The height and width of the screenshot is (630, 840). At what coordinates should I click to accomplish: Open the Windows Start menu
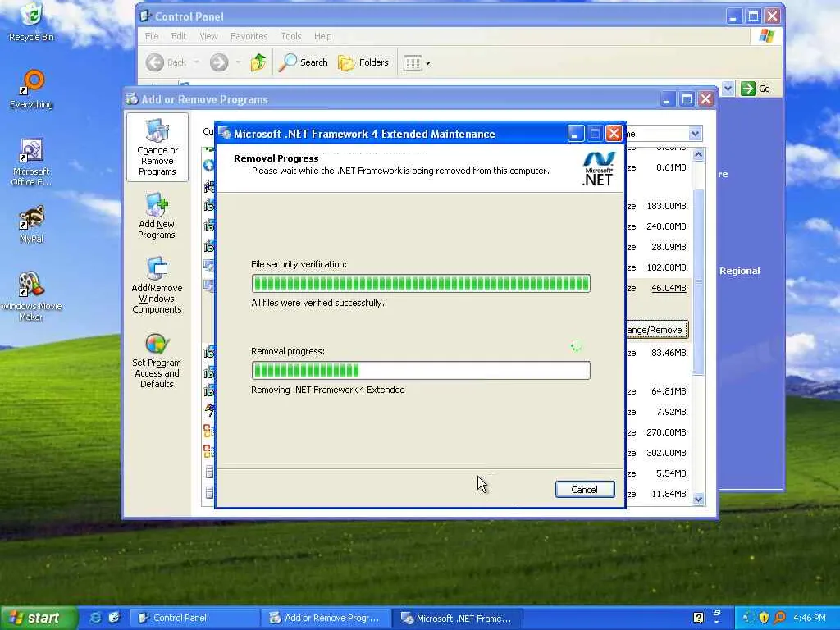coord(39,618)
